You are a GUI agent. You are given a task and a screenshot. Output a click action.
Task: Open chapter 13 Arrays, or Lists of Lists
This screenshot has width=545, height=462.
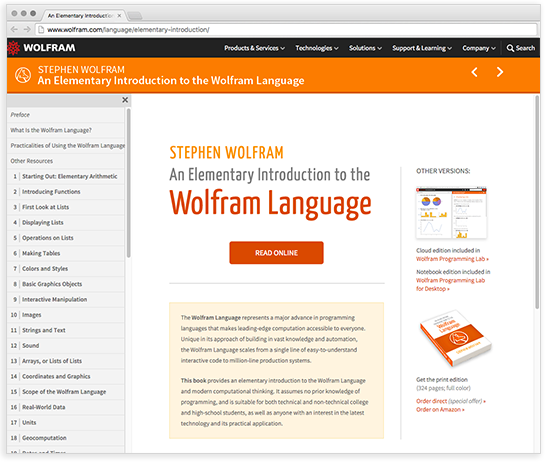(66, 361)
